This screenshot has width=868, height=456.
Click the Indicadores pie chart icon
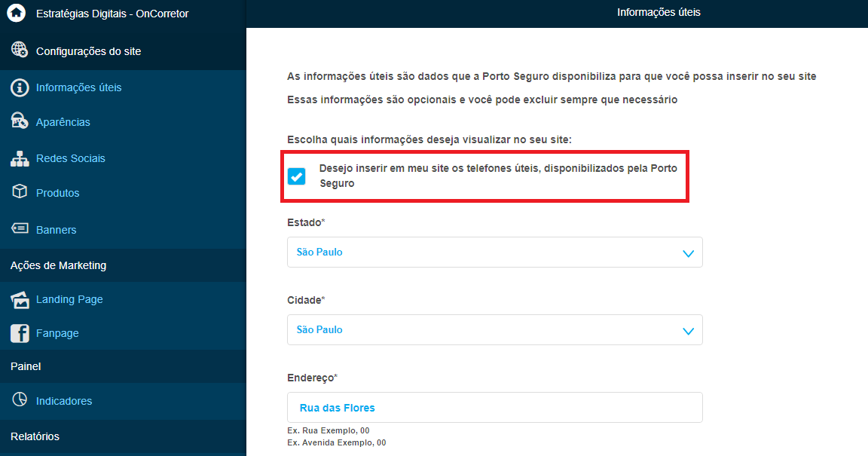pos(20,400)
